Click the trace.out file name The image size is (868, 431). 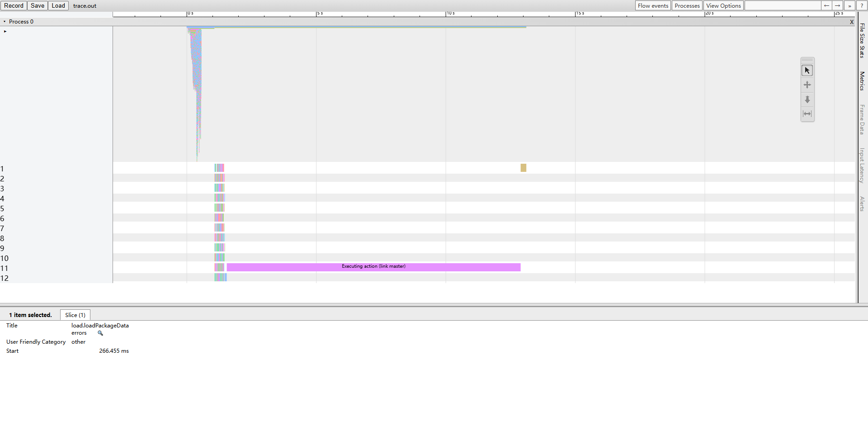[x=85, y=6]
